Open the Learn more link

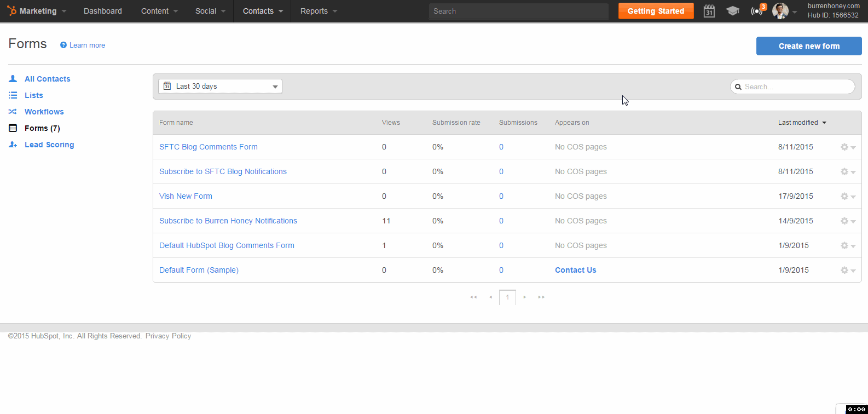click(x=87, y=45)
